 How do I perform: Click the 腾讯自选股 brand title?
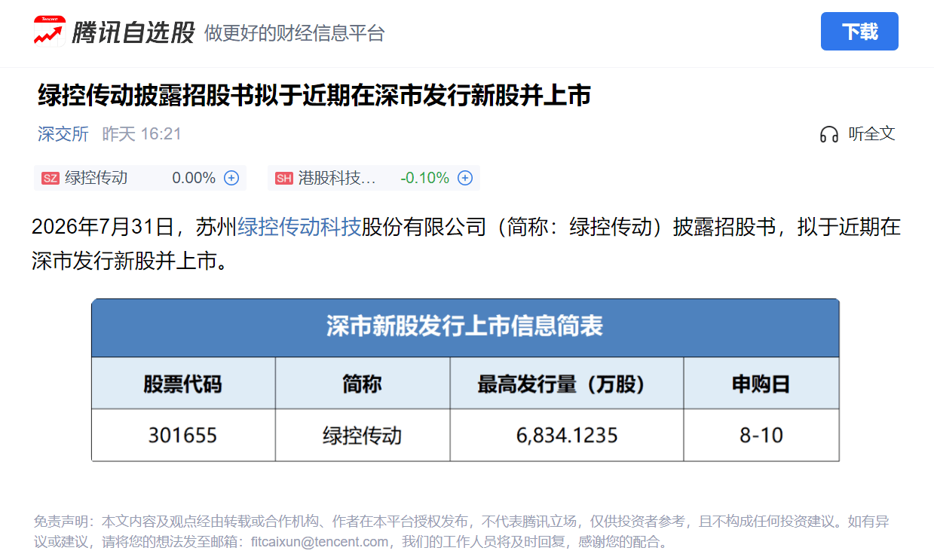133,32
